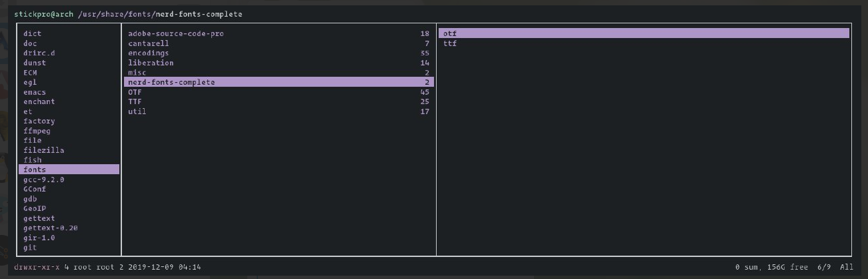Click the highlighted nerd-fonts-complete row

[279, 82]
